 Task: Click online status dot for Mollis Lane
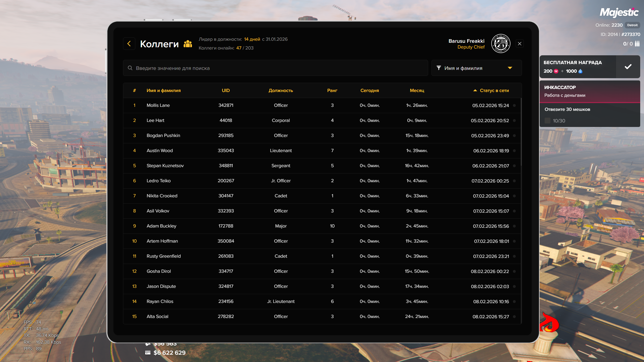[514, 106]
